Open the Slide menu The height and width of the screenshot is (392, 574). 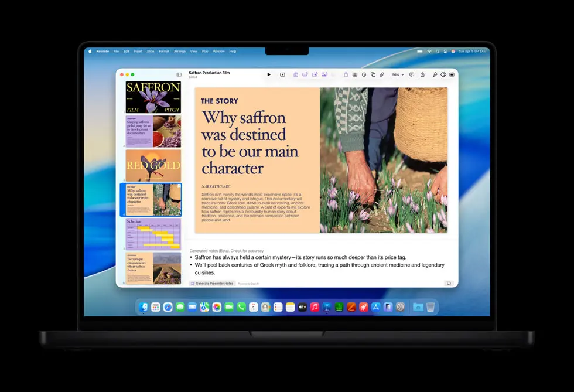pos(151,51)
